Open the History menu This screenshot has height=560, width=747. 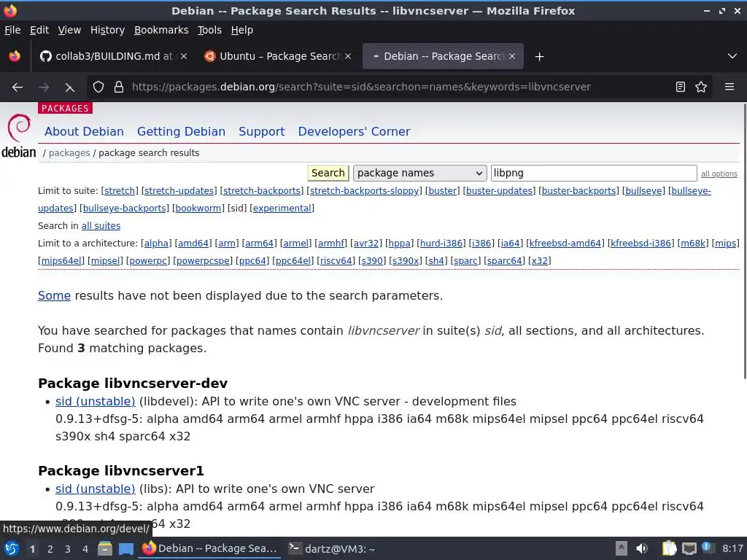(107, 30)
